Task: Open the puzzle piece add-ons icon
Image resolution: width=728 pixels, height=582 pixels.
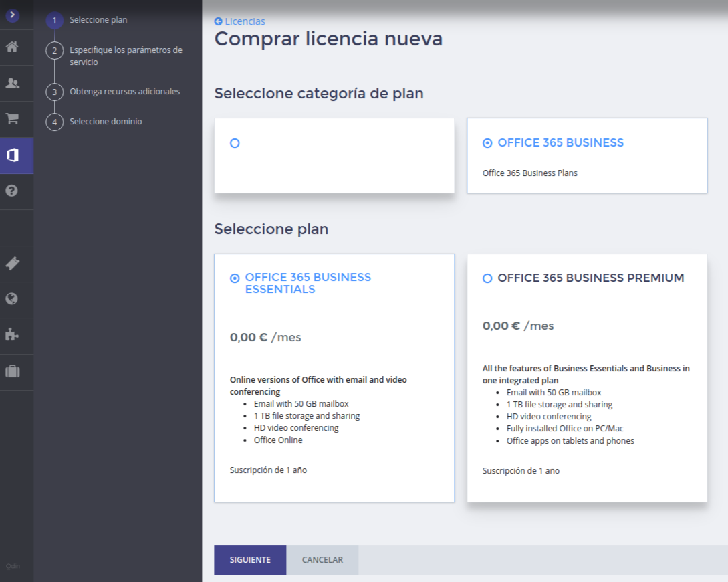Action: (12, 334)
